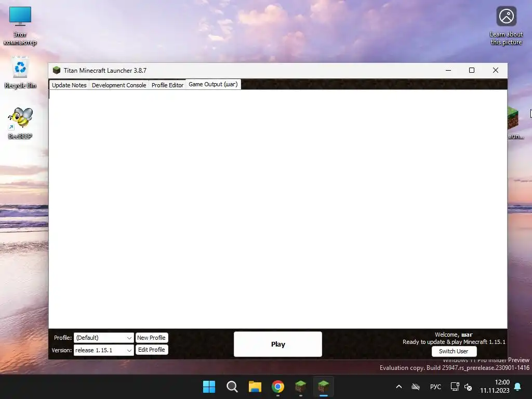Viewport: 532px width, 399px height.
Task: Open the notifications bell icon
Action: (x=518, y=387)
